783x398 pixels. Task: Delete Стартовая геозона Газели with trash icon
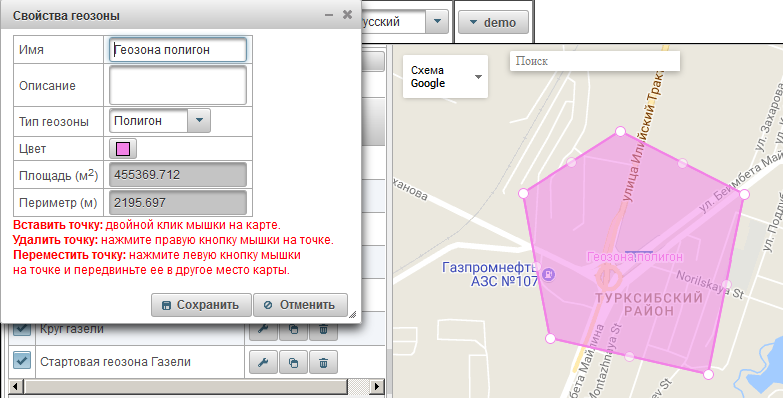click(323, 363)
